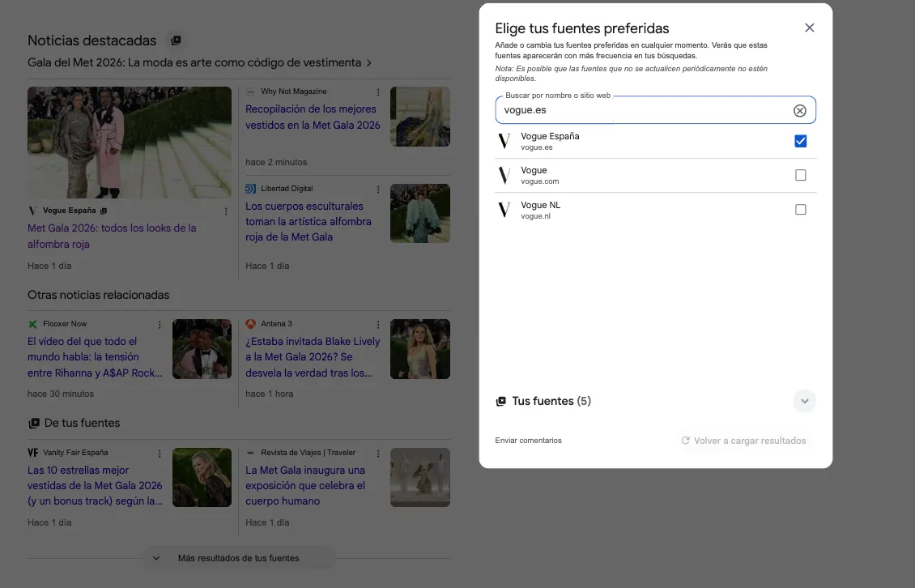Click the Libertad Digital feathered outfit thumbnail
915x588 pixels.
[420, 214]
